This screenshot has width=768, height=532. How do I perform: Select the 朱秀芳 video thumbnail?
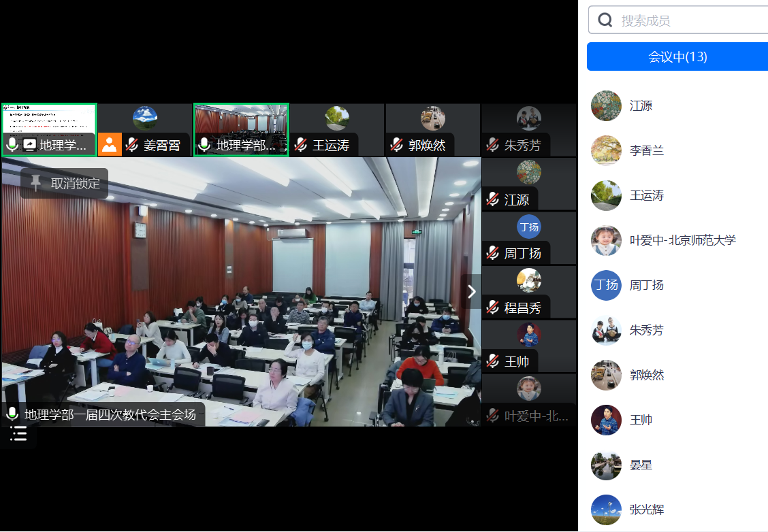click(528, 129)
